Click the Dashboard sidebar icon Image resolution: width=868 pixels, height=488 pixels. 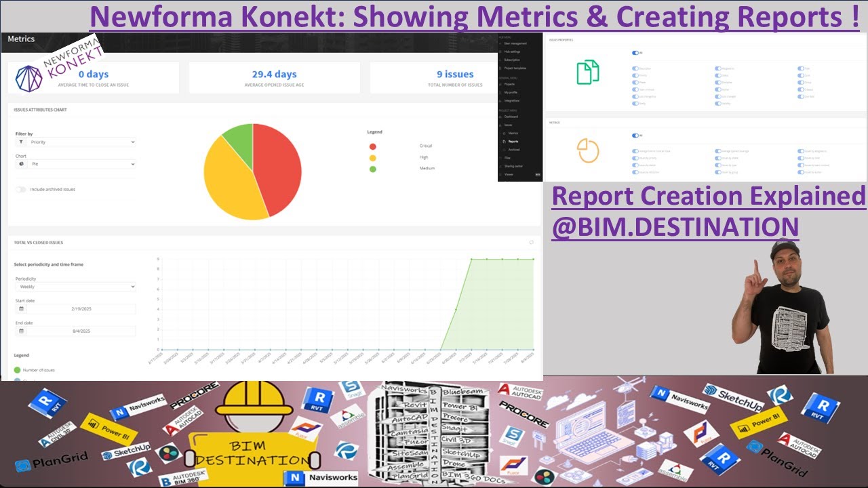[x=500, y=117]
